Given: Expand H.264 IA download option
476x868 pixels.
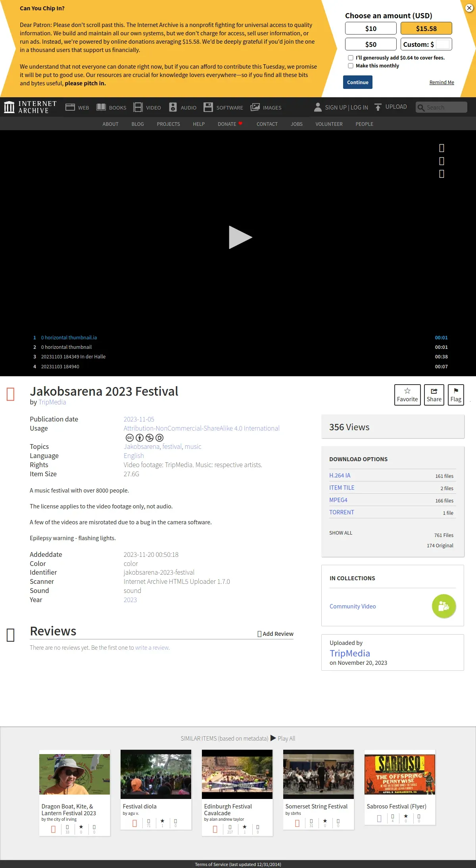Looking at the screenshot, I should 340,475.
